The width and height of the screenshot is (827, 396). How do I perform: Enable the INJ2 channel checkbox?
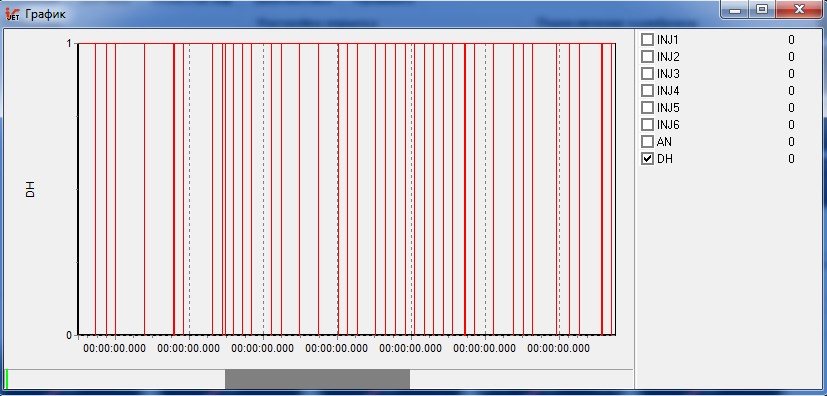(x=647, y=56)
